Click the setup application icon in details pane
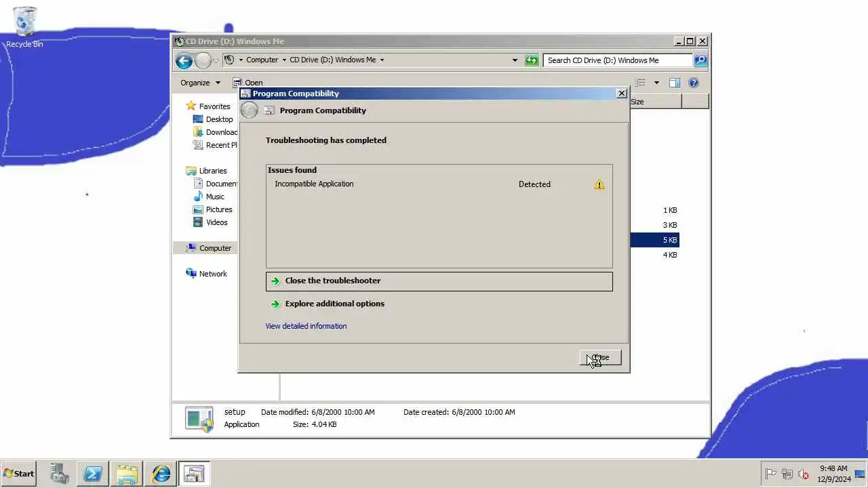This screenshot has width=868, height=488. tap(199, 418)
